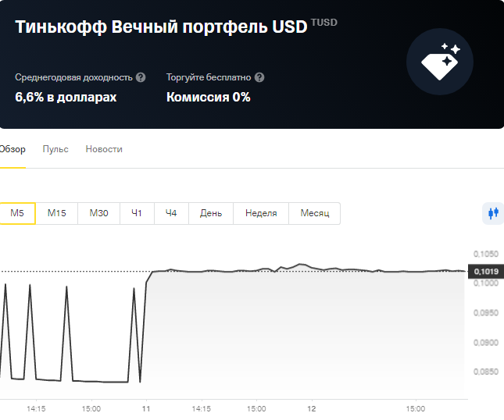Select the M15 timeframe
Viewport: 504px width, 420px height.
[56, 213]
